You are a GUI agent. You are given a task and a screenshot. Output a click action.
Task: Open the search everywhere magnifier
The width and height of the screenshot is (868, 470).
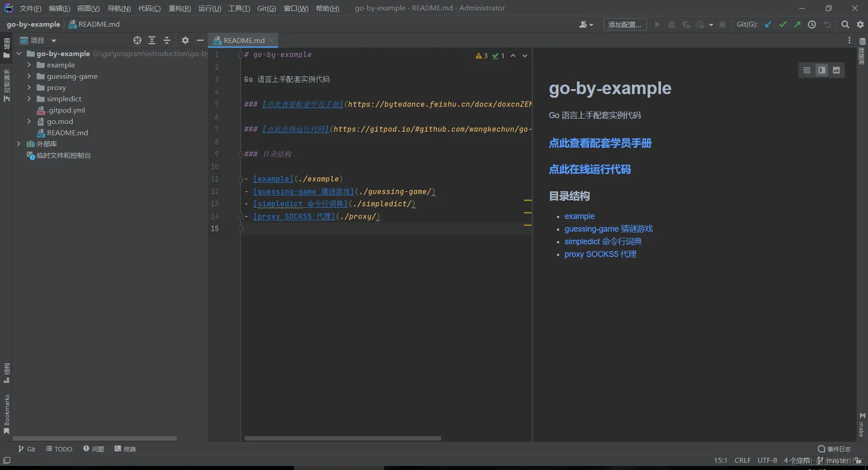click(x=845, y=24)
